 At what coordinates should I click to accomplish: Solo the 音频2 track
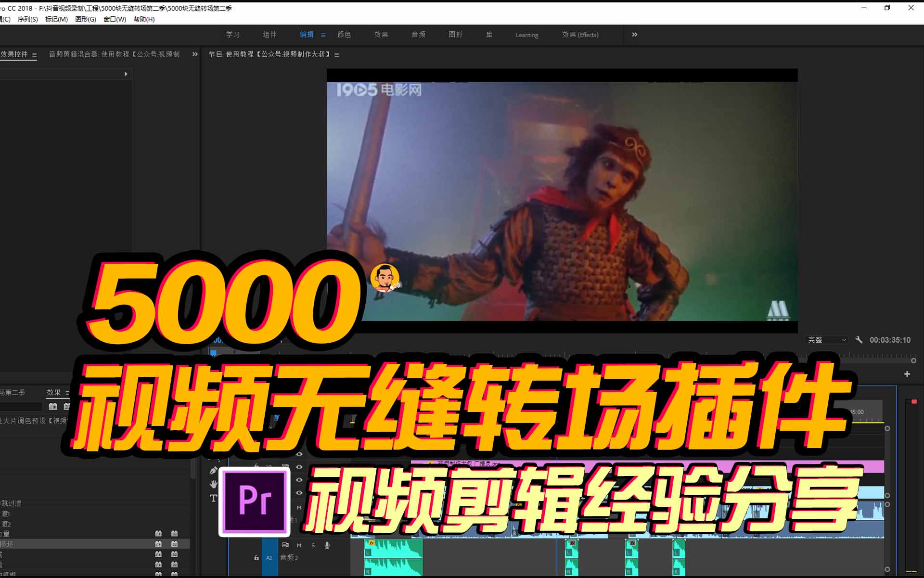click(313, 545)
